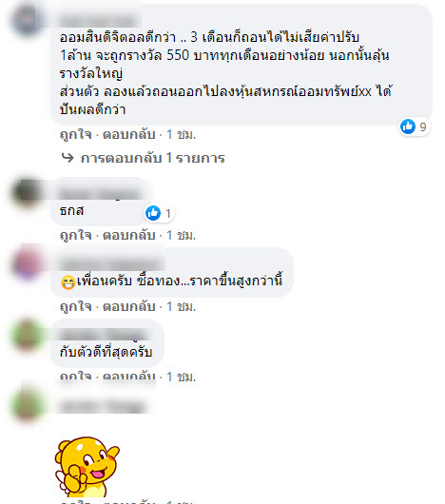
Task: Like the ธกส comment via ถูกใจ
Action: point(76,235)
